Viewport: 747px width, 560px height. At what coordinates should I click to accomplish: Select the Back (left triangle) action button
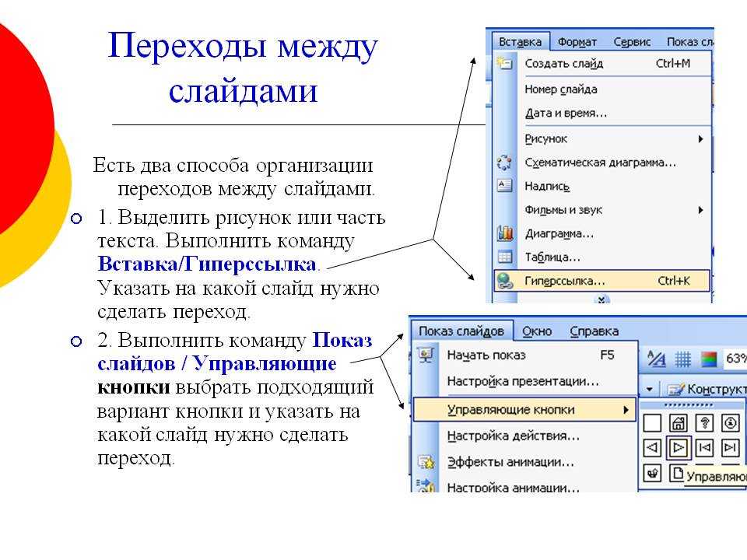click(x=652, y=448)
